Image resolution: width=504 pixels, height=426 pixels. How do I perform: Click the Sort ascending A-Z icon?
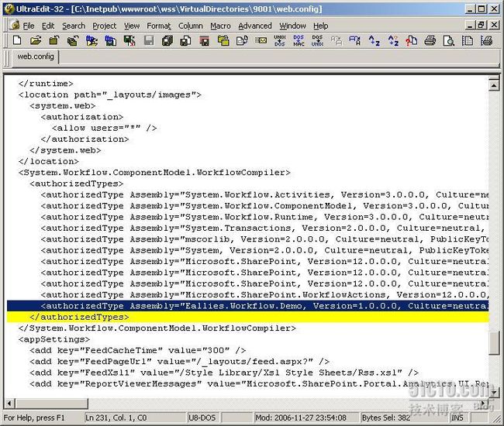375,41
